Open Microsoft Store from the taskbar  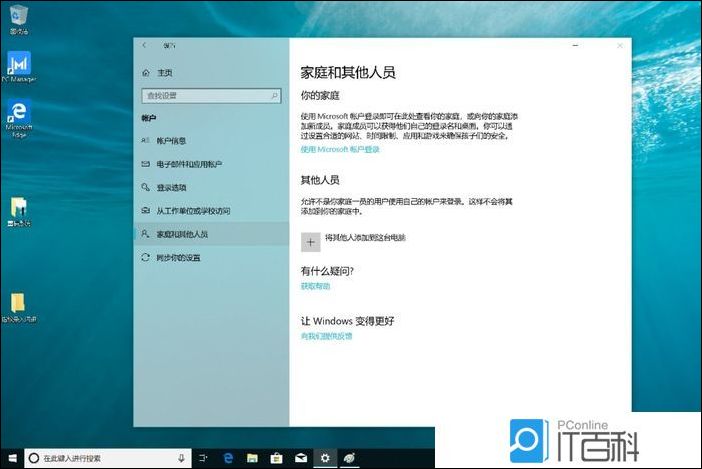click(x=277, y=458)
